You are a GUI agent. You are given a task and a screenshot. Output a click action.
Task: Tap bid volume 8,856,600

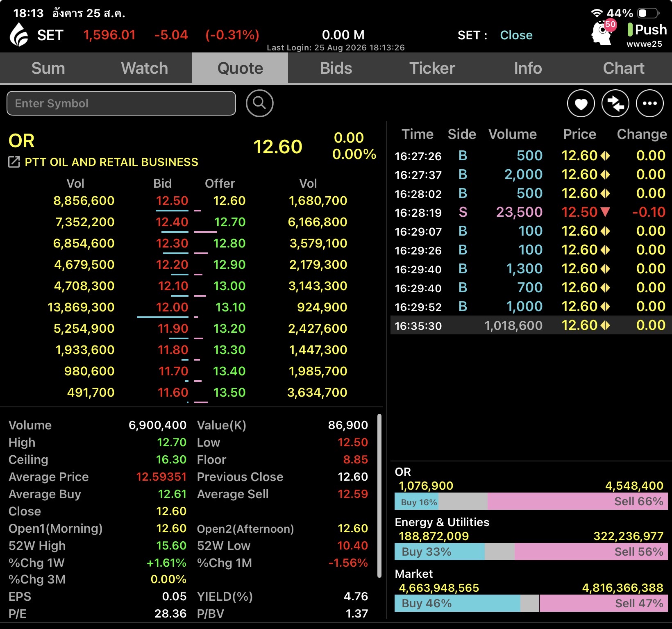click(84, 201)
